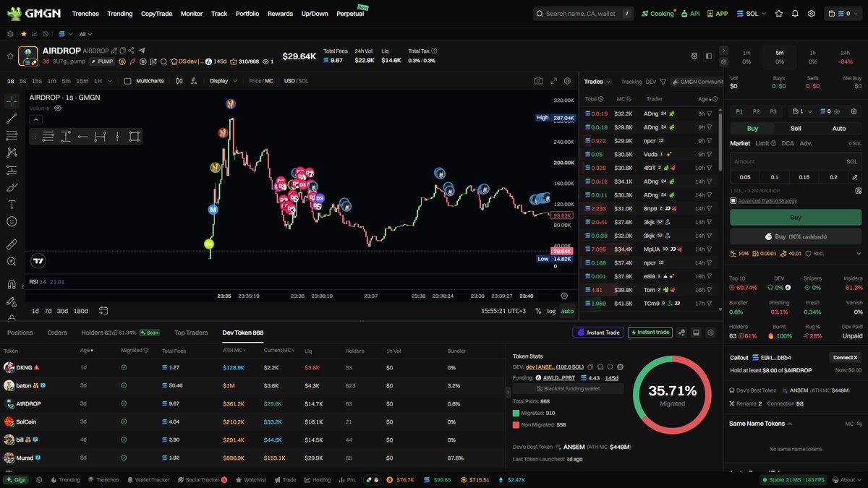Take a chart snapshot with camera icon

pyautogui.click(x=538, y=81)
